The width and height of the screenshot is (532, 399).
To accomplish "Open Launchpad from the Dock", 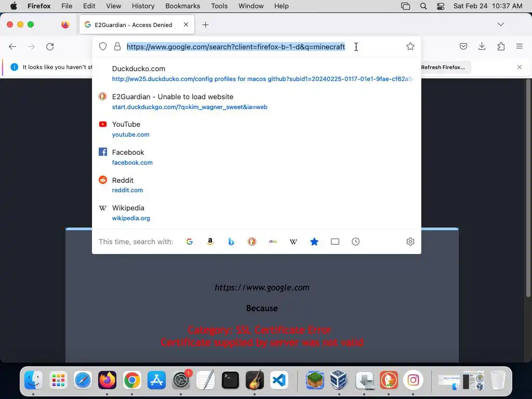I will [58, 380].
